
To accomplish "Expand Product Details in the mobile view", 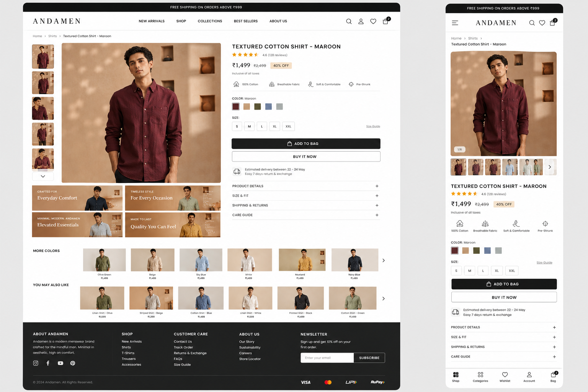I will (504, 327).
